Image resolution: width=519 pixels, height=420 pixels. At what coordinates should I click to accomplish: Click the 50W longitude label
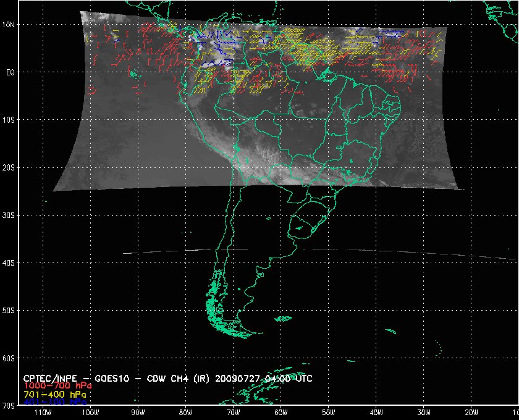pos(329,413)
